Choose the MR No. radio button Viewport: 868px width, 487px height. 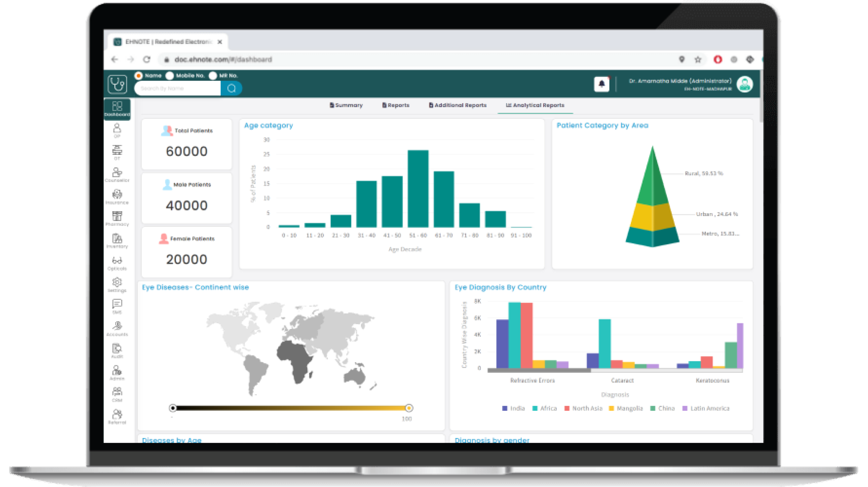[213, 75]
